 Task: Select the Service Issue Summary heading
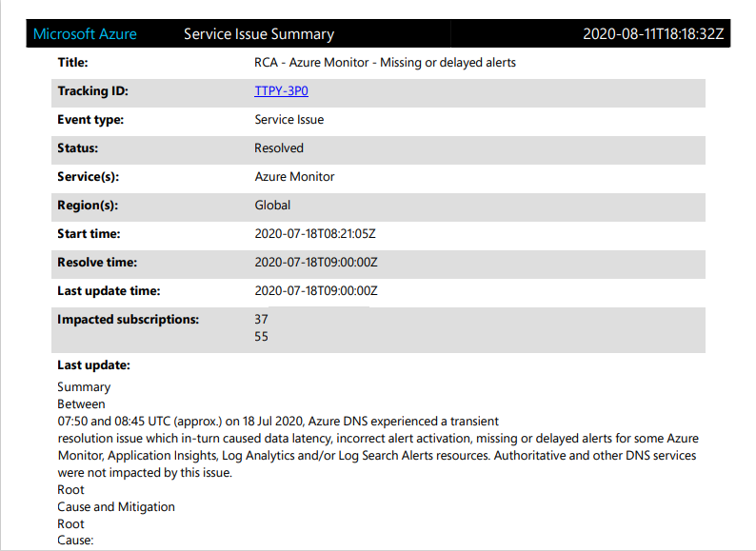[x=259, y=33]
